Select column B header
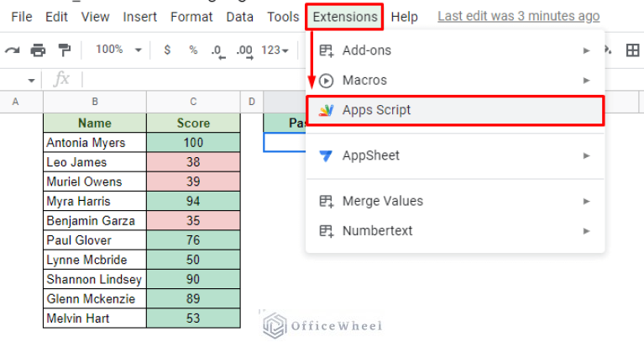Viewport: 644px width, 358px height. [x=95, y=102]
